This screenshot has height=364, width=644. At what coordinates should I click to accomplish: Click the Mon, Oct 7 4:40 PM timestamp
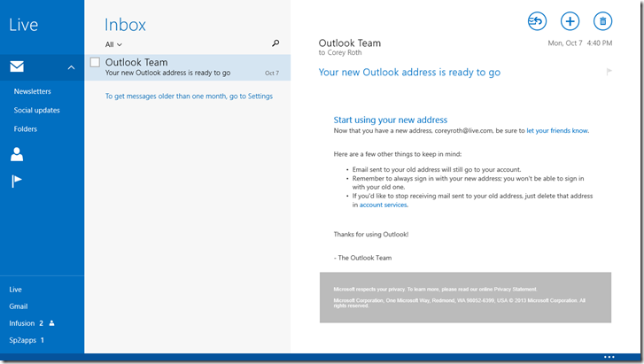point(580,43)
